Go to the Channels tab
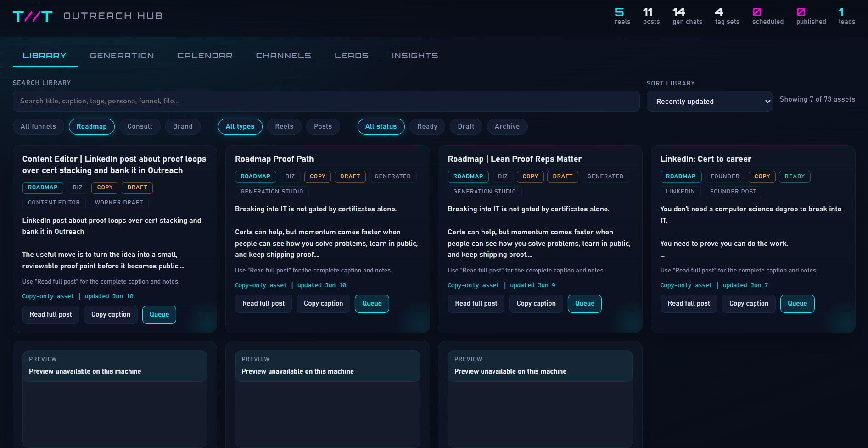The height and width of the screenshot is (448, 868). click(283, 56)
